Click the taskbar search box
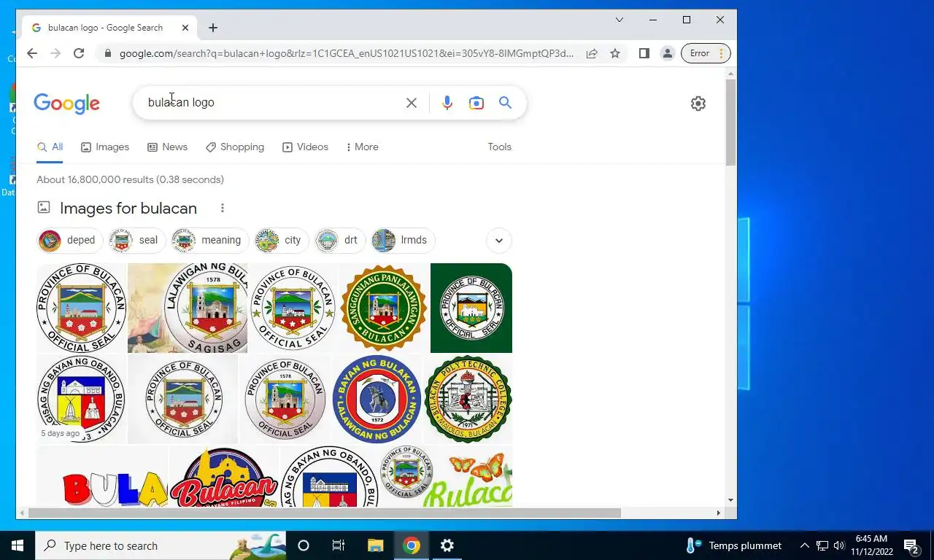The image size is (934, 560). point(162,545)
